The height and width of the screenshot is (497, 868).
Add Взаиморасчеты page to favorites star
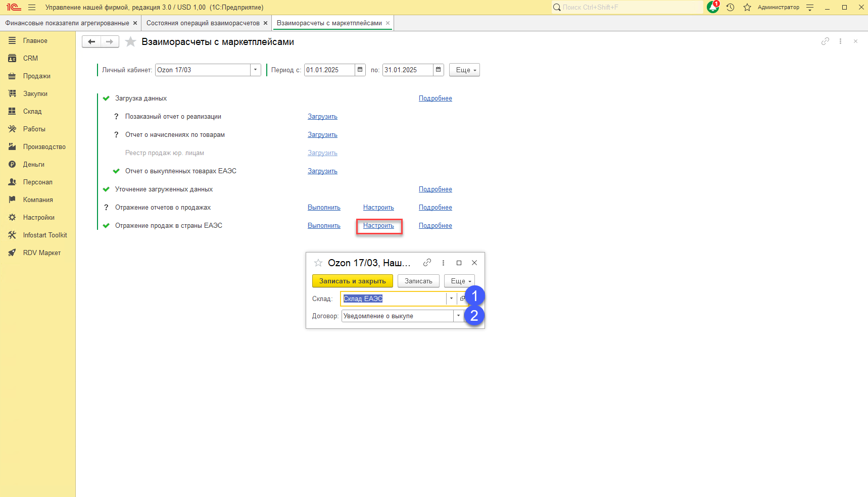130,42
